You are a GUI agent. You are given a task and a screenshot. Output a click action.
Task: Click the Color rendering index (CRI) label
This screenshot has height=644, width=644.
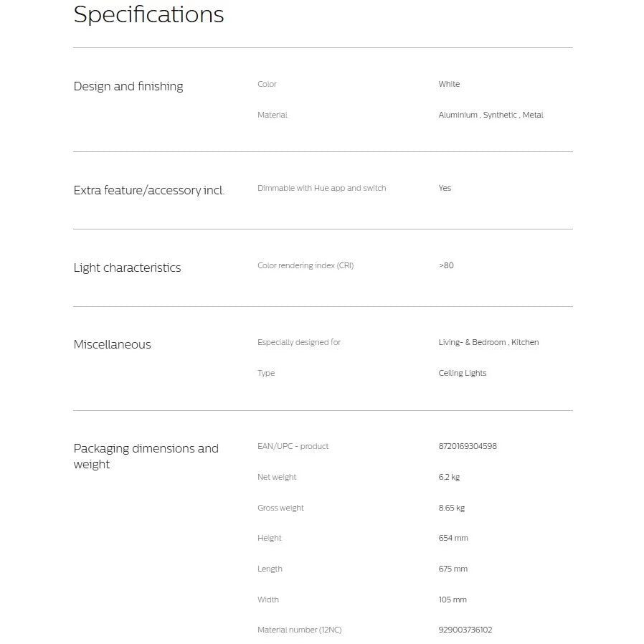click(305, 265)
